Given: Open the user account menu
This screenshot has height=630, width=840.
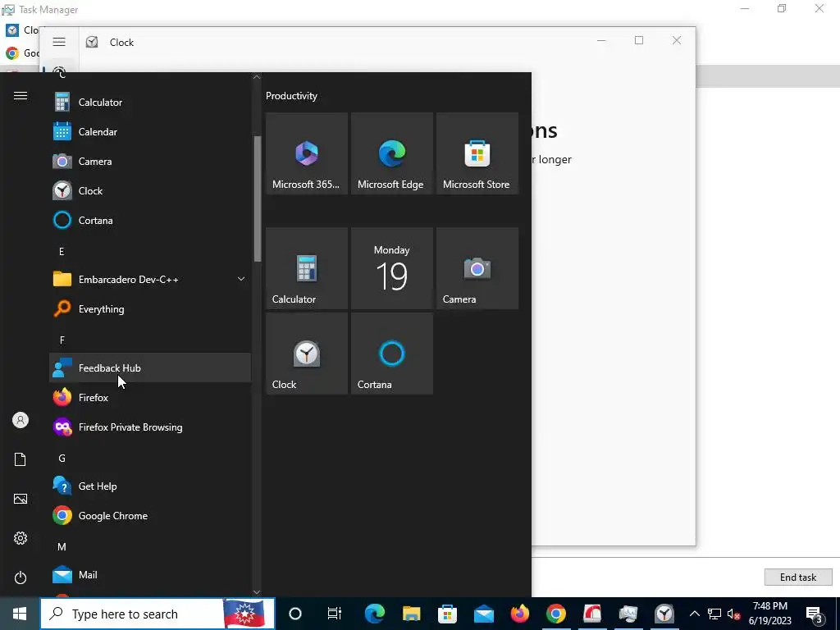Looking at the screenshot, I should coord(21,420).
